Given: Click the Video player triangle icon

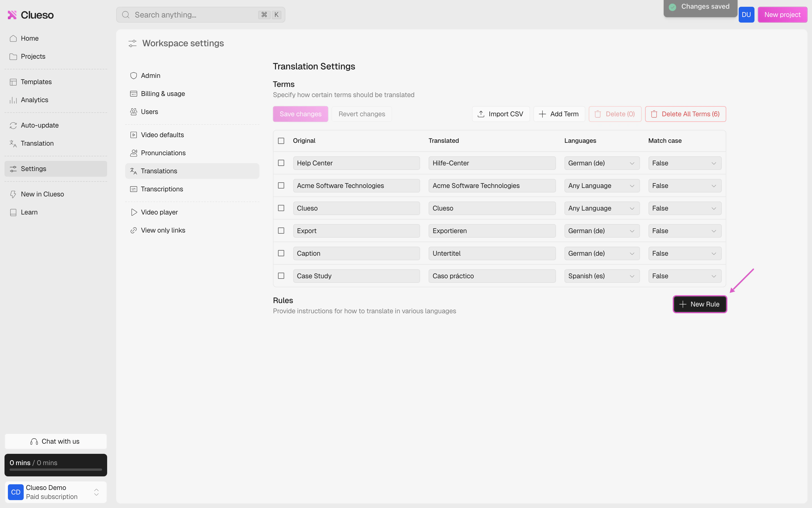Looking at the screenshot, I should pyautogui.click(x=134, y=212).
